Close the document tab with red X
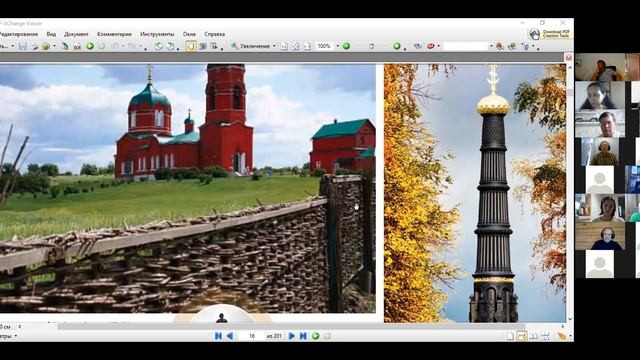 pos(569,58)
